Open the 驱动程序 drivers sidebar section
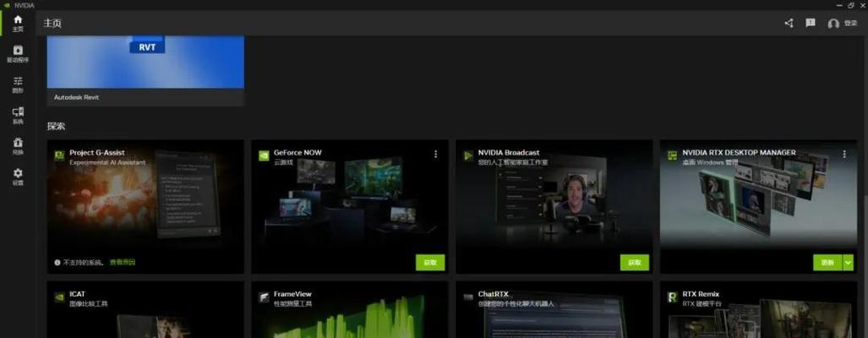 coord(18,54)
